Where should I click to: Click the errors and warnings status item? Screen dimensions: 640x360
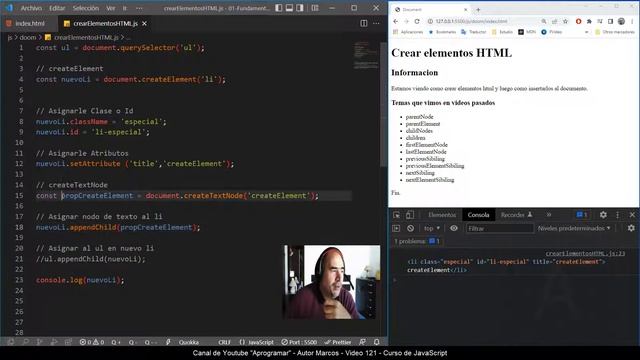click(x=92, y=342)
